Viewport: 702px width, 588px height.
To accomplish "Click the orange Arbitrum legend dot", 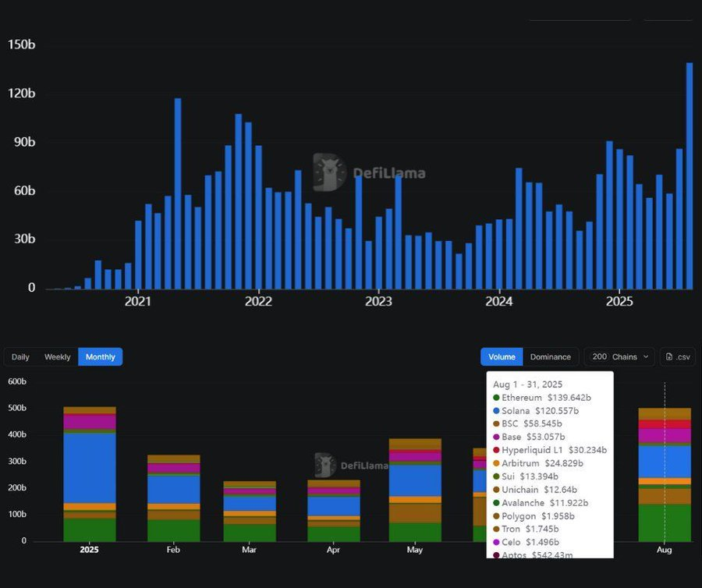I will tap(497, 463).
